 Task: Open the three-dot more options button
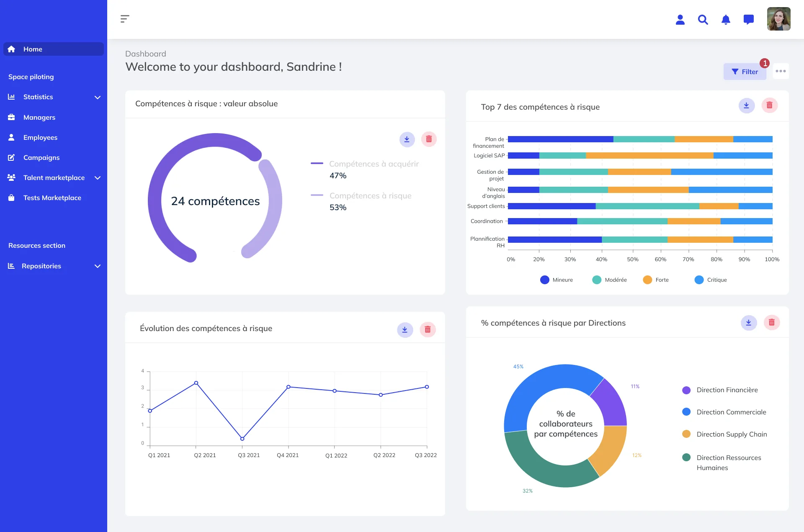(x=781, y=71)
